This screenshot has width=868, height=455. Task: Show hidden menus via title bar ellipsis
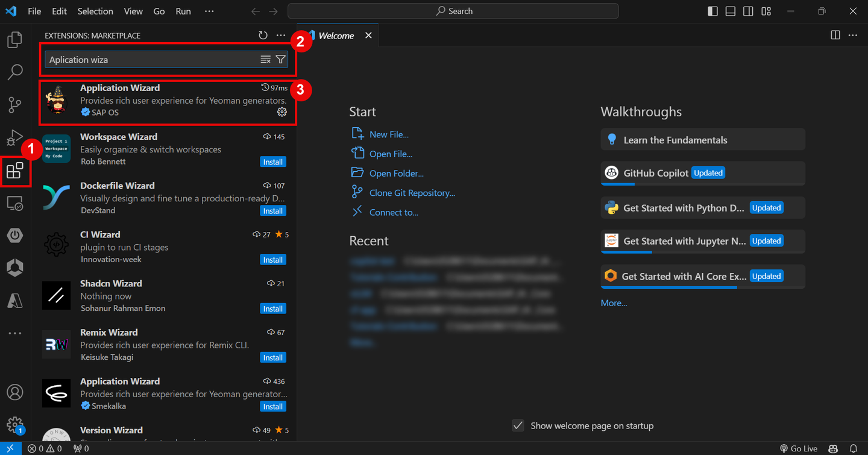click(209, 11)
